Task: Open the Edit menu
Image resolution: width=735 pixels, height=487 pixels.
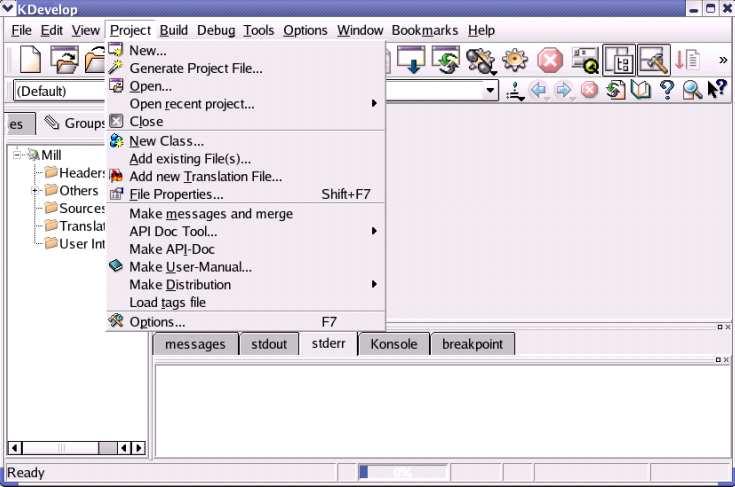Action: [x=52, y=30]
